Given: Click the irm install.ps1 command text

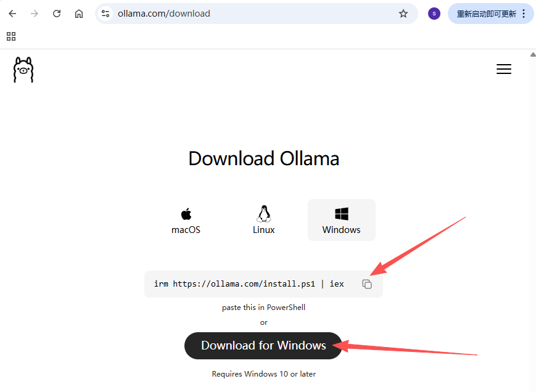Looking at the screenshot, I should (249, 284).
